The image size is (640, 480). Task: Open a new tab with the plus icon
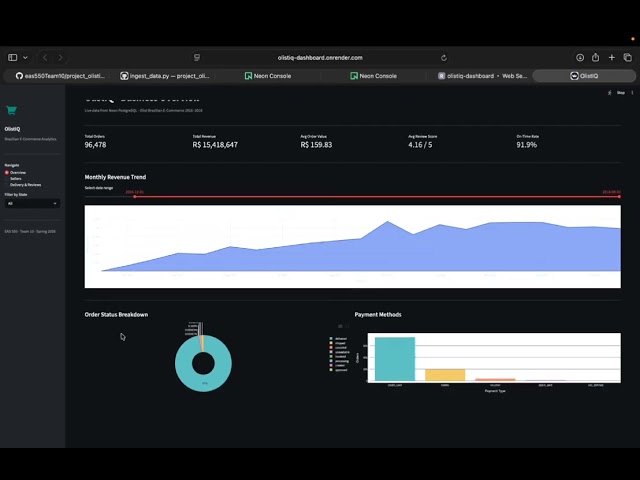(x=611, y=58)
